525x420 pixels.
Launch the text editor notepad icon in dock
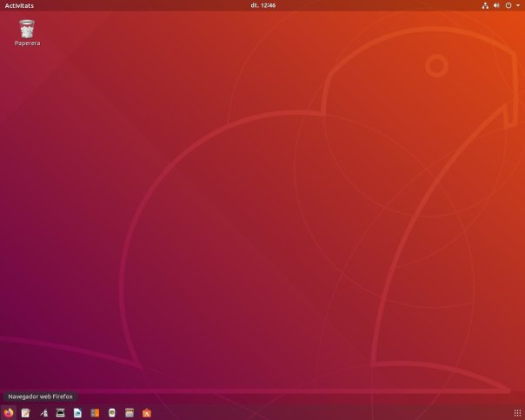pos(26,413)
